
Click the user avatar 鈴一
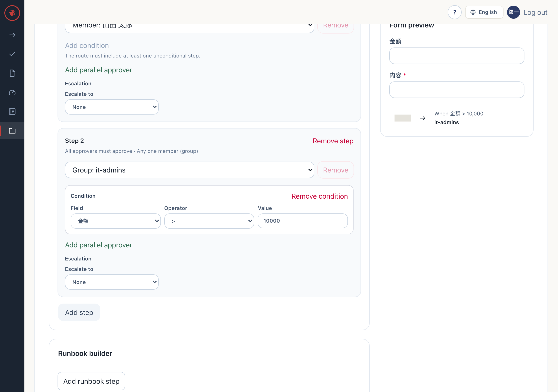coord(513,12)
